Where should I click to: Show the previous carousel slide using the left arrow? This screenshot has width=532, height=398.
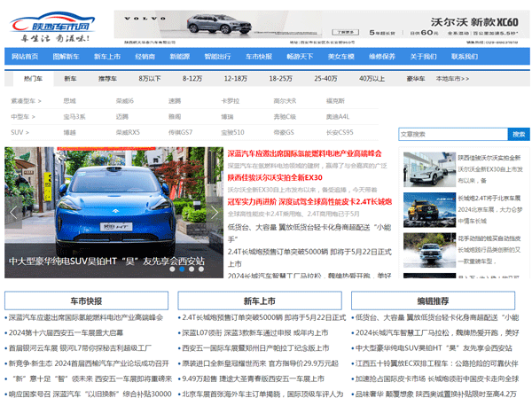(13, 213)
